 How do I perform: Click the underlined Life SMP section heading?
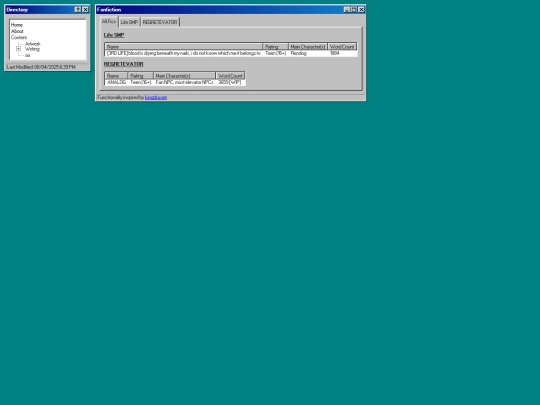(114, 35)
